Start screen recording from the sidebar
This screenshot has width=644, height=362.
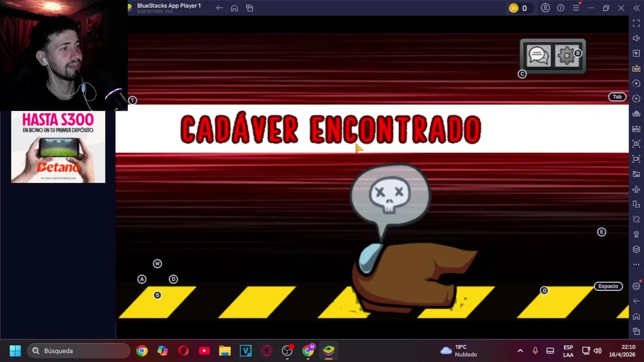(x=636, y=159)
